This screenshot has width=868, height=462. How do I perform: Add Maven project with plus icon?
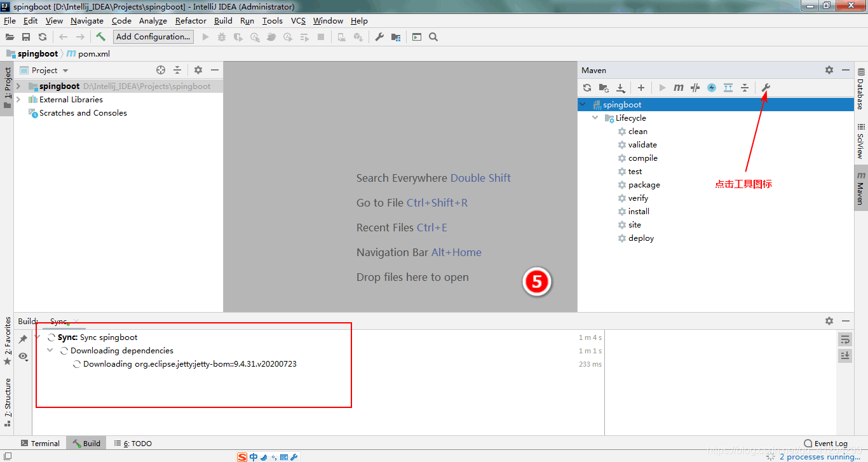pyautogui.click(x=641, y=88)
